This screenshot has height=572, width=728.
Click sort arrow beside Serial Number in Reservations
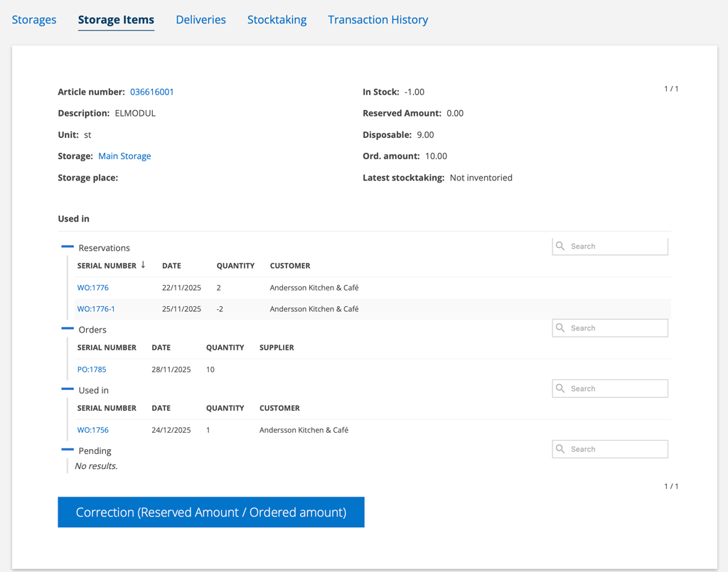point(143,265)
